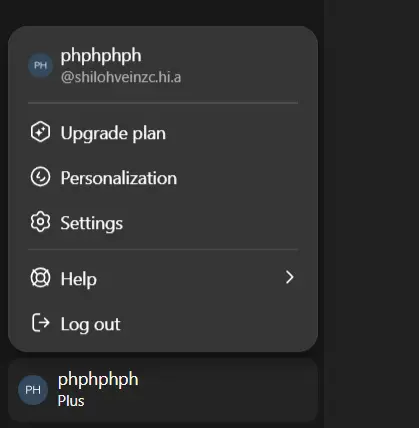Viewport: 419px width, 428px height.
Task: Click the Personalization smiley circle icon
Action: point(40,177)
